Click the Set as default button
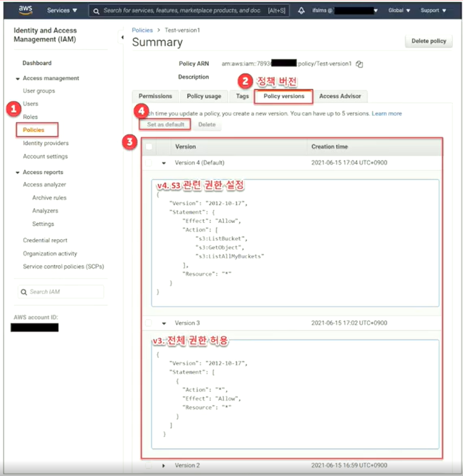Image resolution: width=463 pixels, height=476 pixels. tap(166, 124)
